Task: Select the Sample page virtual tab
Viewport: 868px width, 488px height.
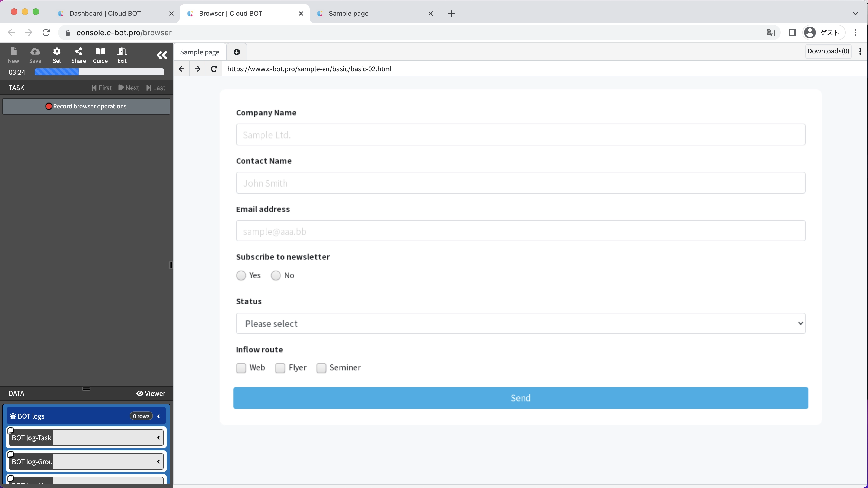Action: coord(199,52)
